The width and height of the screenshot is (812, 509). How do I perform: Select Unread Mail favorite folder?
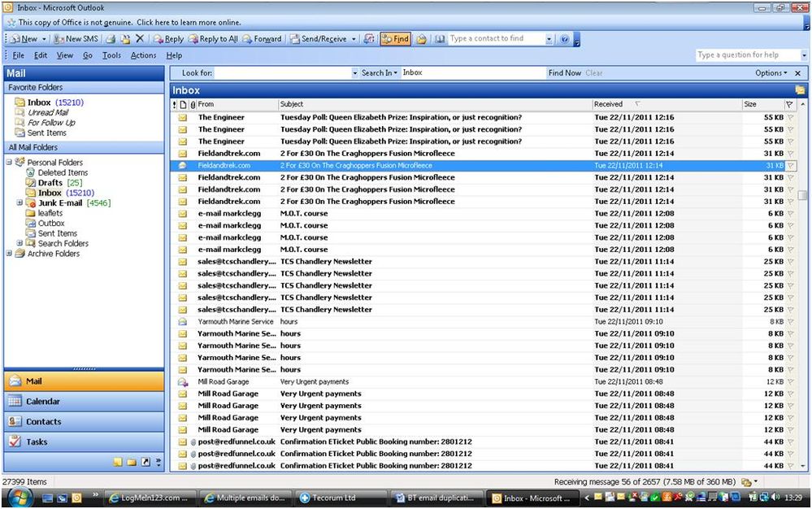48,112
